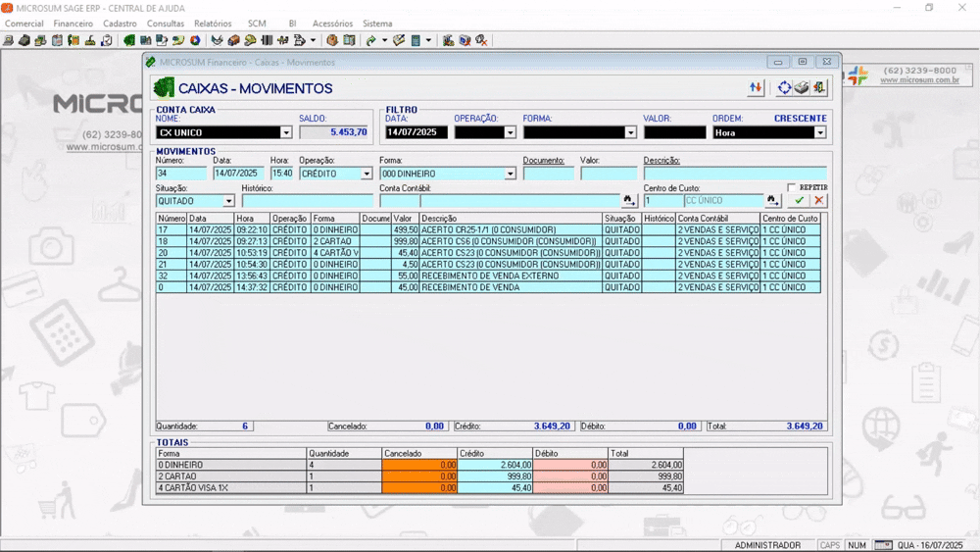
Task: Cancel the movement with red X
Action: pyautogui.click(x=819, y=201)
